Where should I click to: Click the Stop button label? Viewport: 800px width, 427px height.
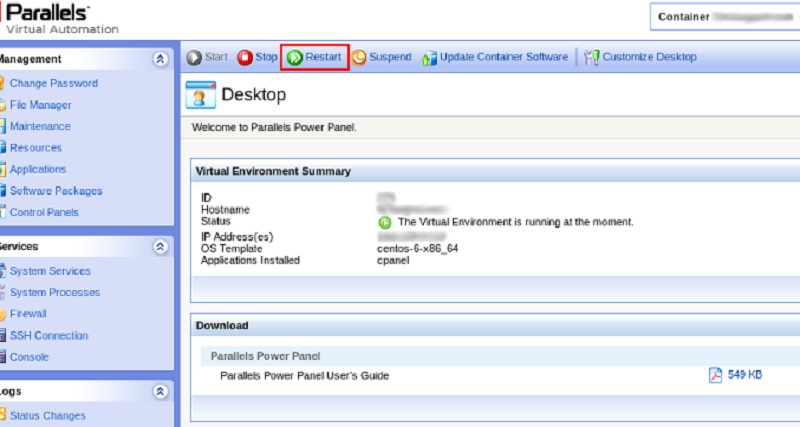(266, 57)
